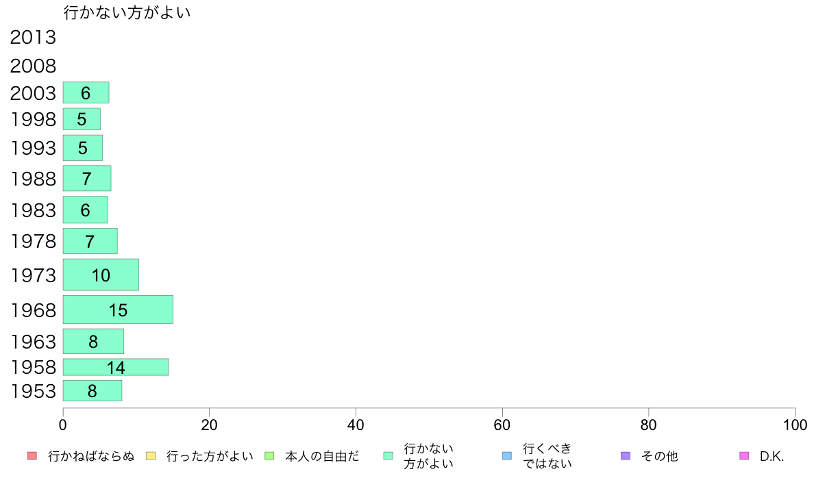The width and height of the screenshot is (814, 504).
Task: Click the 1998 bar with value 5
Action: click(82, 119)
